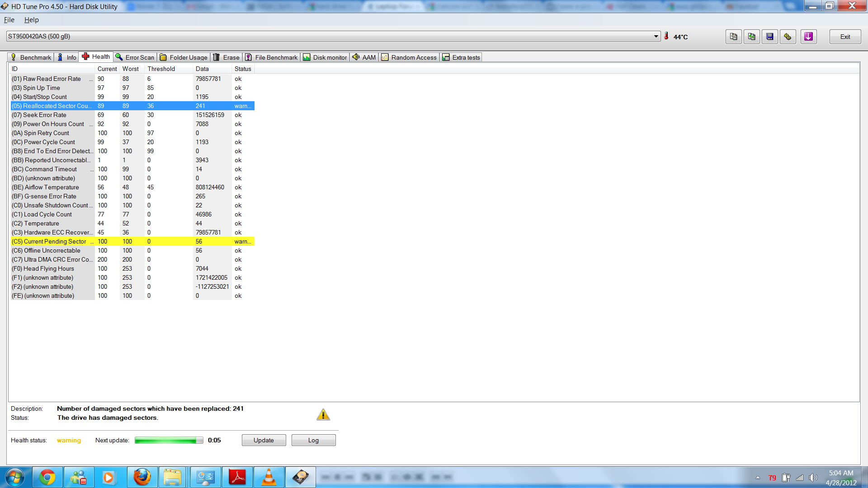The image size is (868, 488).
Task: Click the warning triangle icon
Action: click(x=323, y=414)
